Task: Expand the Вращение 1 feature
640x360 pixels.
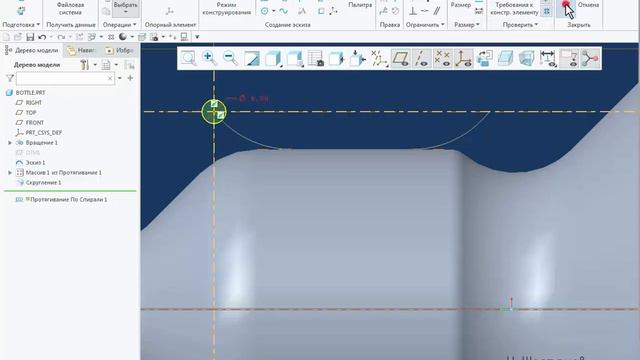Action: point(10,143)
